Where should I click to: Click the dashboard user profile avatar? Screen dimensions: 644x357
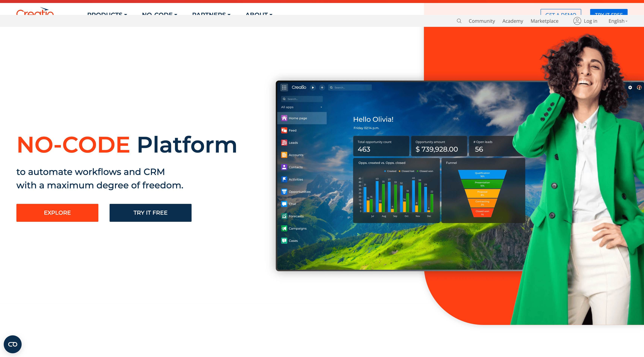click(639, 87)
